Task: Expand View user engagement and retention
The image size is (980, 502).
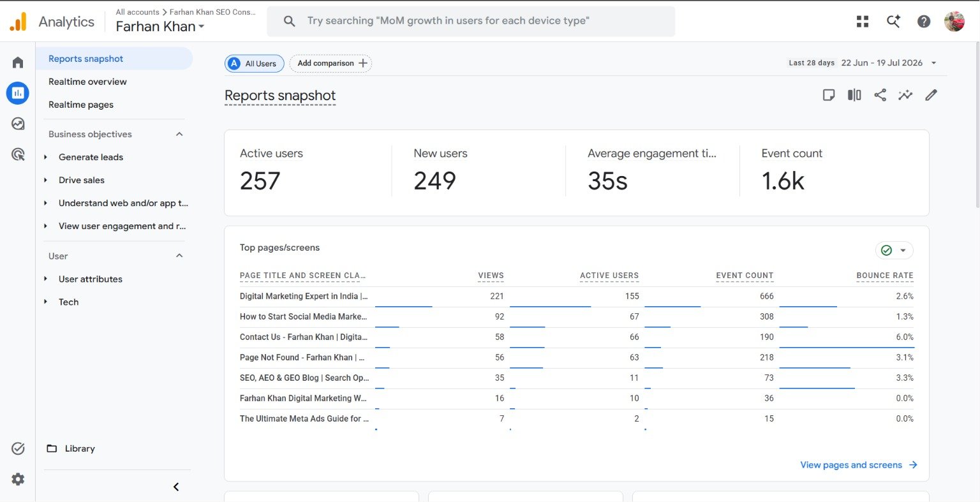Action: tap(45, 226)
